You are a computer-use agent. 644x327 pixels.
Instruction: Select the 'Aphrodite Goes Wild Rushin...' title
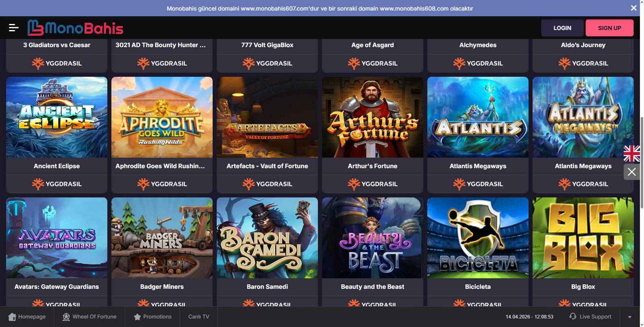point(160,166)
